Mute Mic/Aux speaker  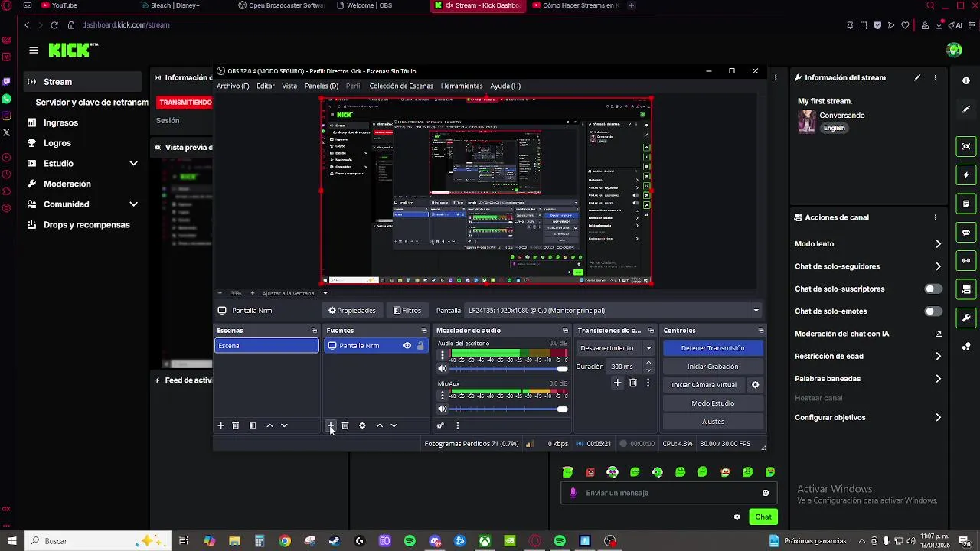[442, 409]
